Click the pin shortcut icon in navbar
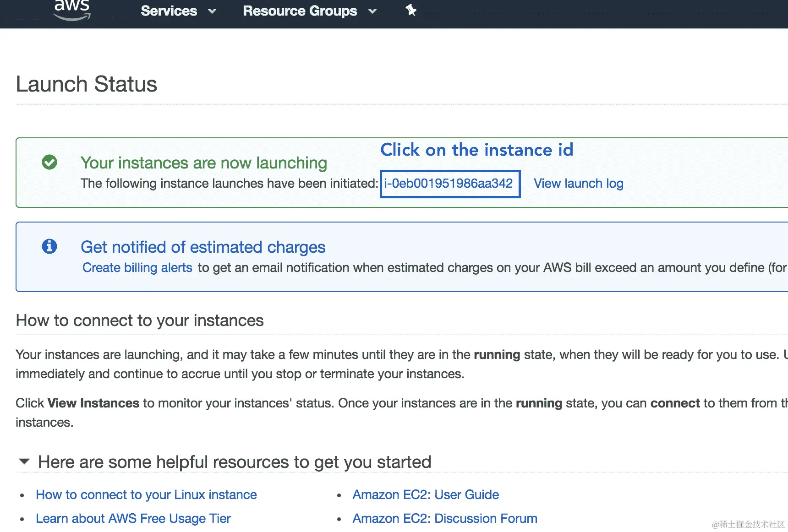 click(x=411, y=10)
